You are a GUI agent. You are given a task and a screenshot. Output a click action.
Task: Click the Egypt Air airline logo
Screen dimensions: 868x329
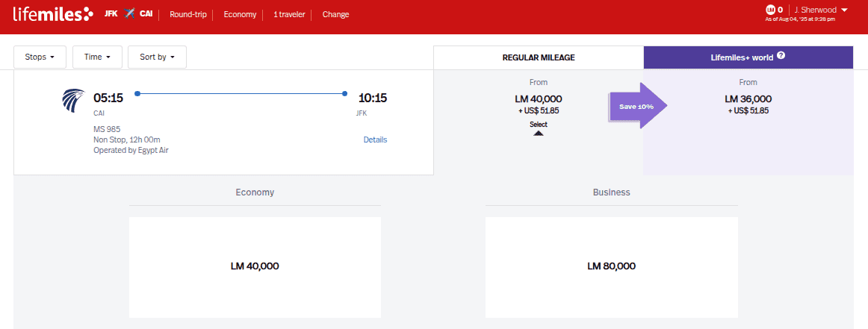[x=74, y=100]
